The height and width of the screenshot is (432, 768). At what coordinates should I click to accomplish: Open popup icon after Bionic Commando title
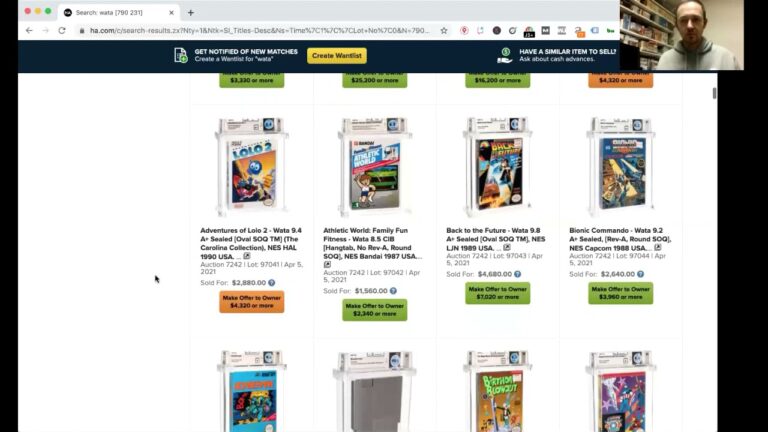click(658, 248)
